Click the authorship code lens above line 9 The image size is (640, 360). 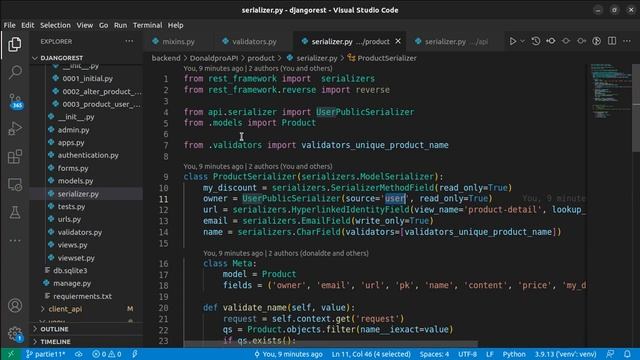(258, 167)
